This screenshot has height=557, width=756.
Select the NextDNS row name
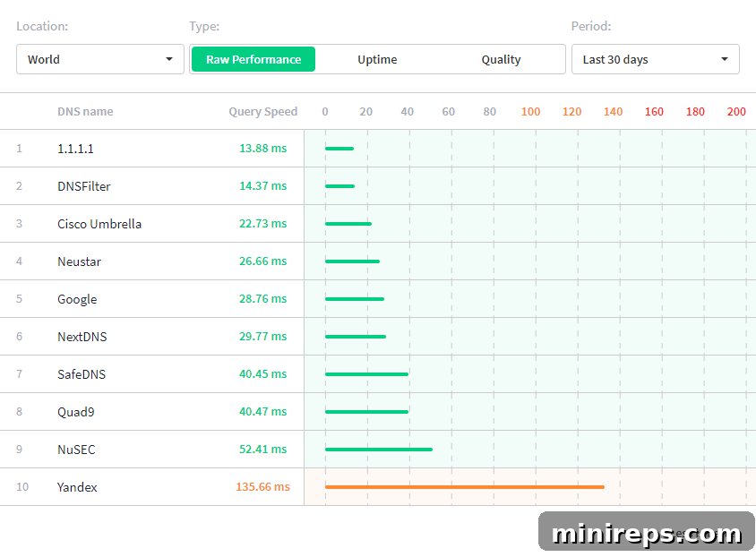(x=82, y=337)
